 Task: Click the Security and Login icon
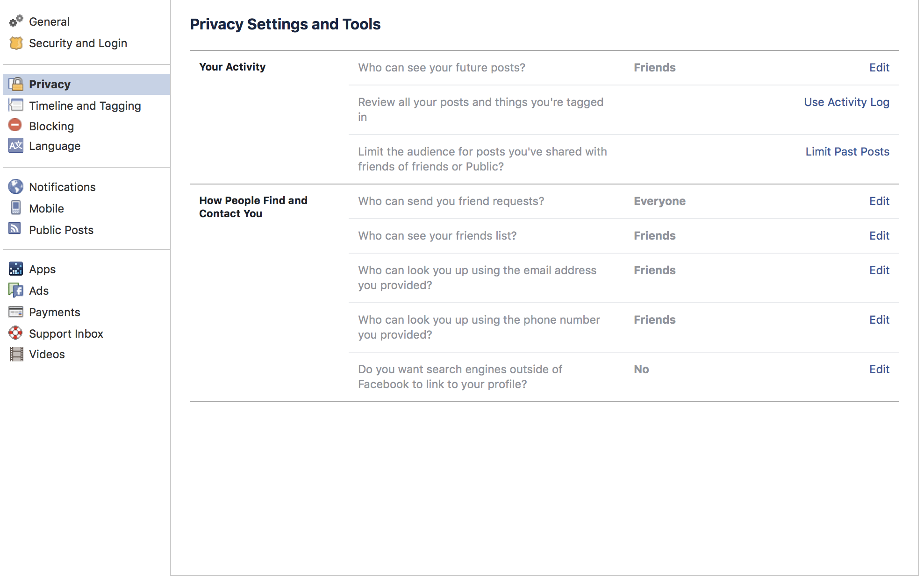click(16, 43)
